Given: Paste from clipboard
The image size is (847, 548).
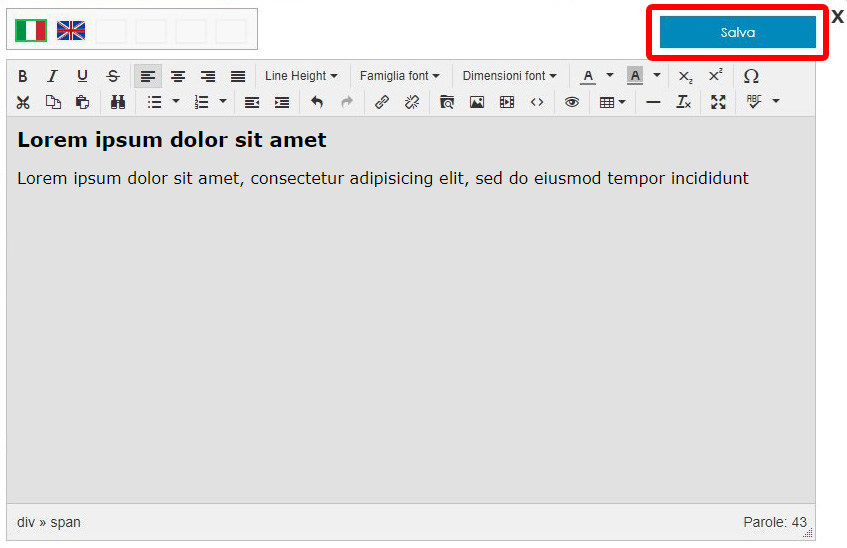Looking at the screenshot, I should click(x=82, y=102).
